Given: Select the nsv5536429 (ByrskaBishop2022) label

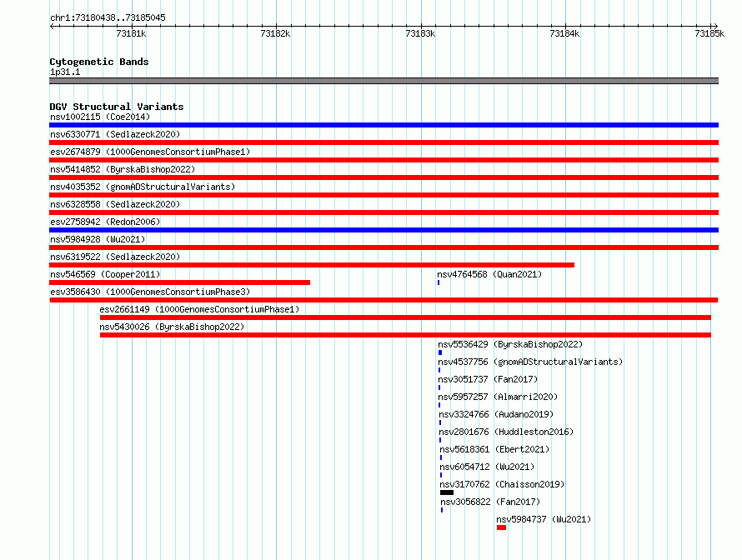Looking at the screenshot, I should (510, 344).
